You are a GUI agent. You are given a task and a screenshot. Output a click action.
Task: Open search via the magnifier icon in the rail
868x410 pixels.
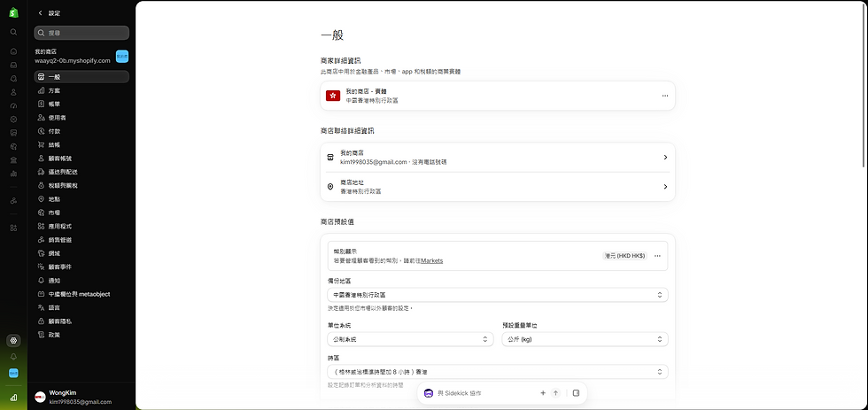14,32
